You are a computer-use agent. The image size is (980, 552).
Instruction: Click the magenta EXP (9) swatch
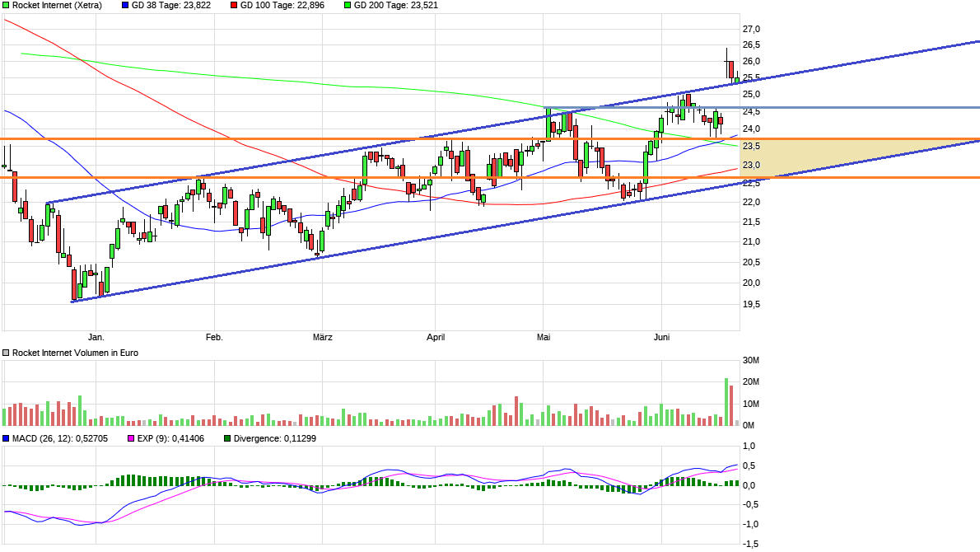[131, 439]
